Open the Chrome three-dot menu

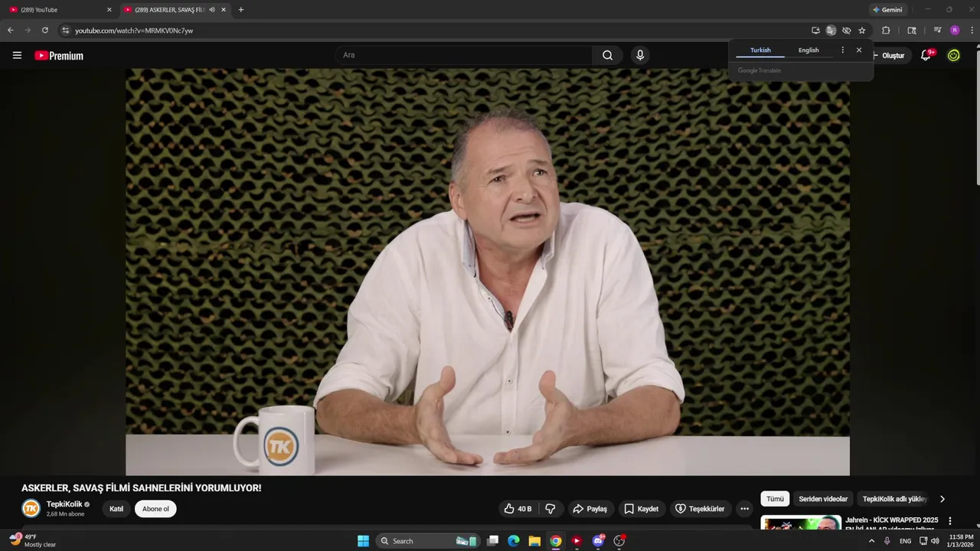[972, 31]
